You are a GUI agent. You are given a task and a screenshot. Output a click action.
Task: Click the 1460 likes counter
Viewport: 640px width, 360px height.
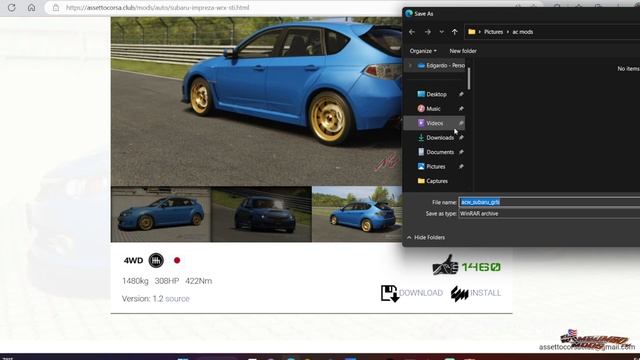[x=481, y=267]
